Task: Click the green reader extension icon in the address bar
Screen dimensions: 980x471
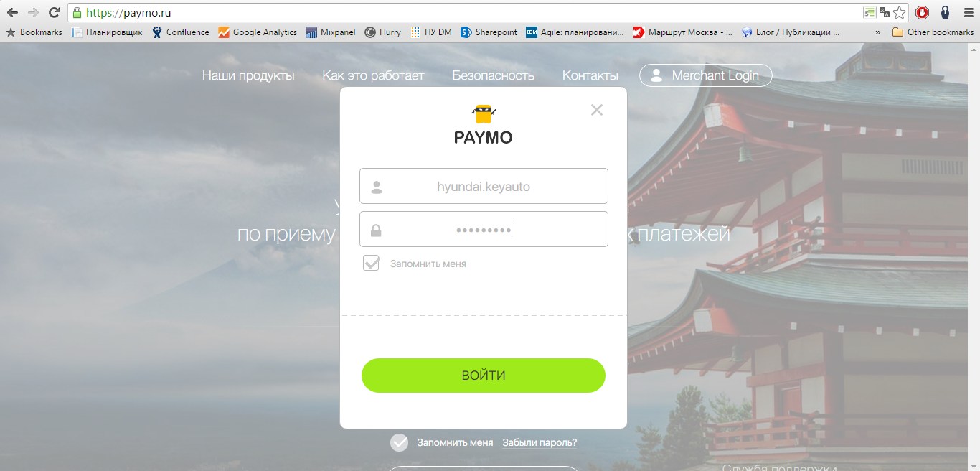Action: click(x=870, y=12)
